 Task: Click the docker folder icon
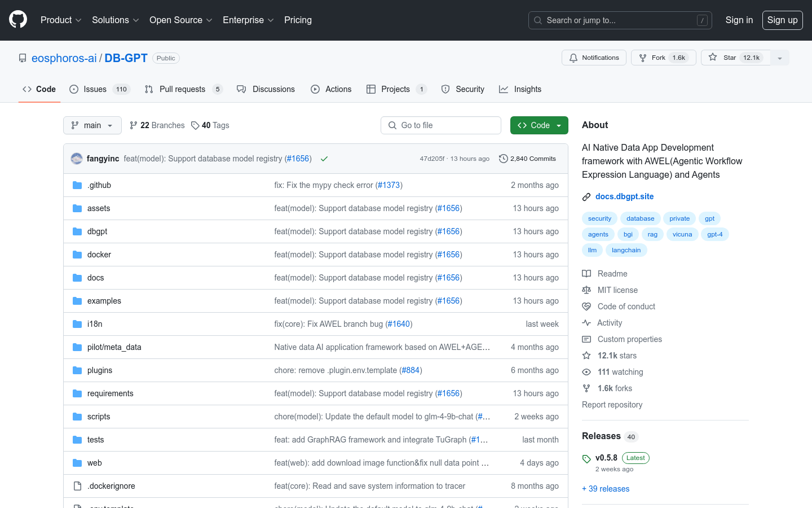77,255
